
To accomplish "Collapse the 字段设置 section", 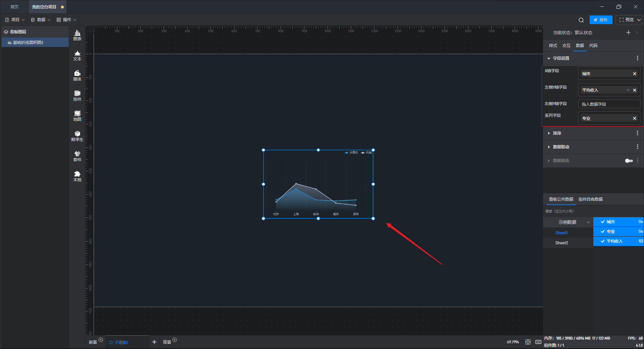I will 549,58.
